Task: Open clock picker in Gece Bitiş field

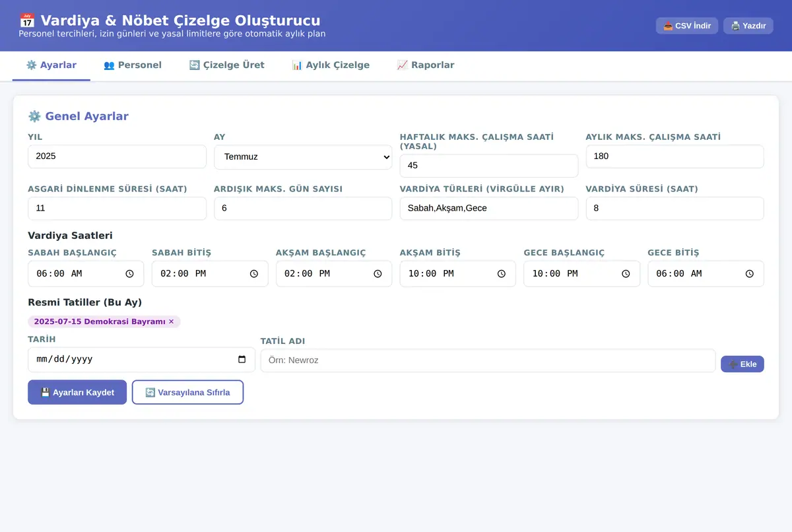Action: tap(750, 274)
